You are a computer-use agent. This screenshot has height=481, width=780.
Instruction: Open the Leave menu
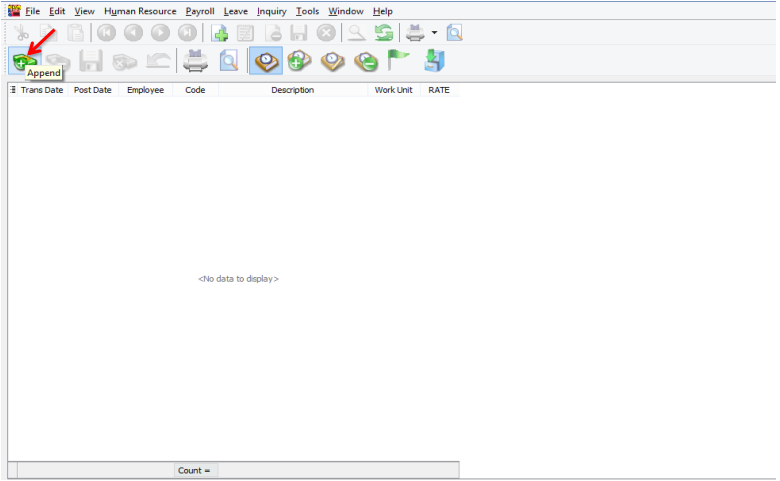coord(236,11)
